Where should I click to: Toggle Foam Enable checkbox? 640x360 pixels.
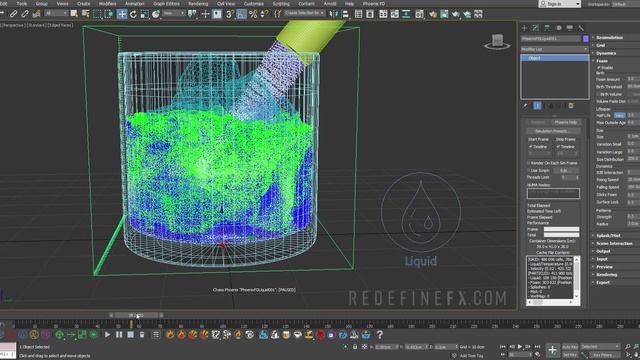[599, 67]
